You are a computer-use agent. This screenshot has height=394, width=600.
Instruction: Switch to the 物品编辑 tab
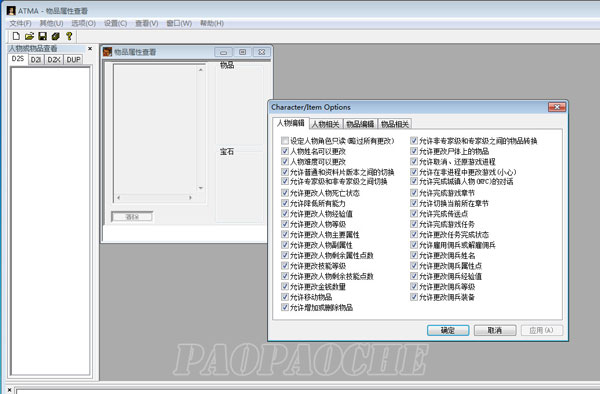(x=360, y=124)
